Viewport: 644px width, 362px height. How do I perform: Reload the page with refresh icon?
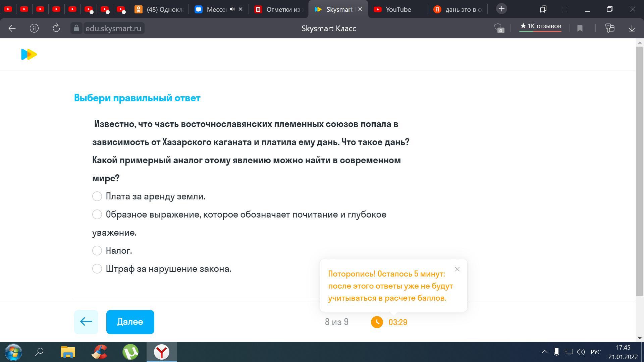(56, 28)
